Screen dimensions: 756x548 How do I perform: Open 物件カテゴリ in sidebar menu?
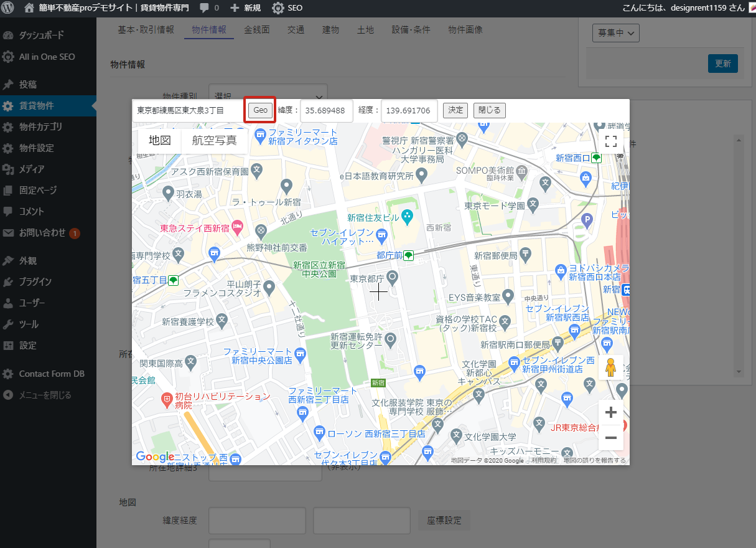pyautogui.click(x=40, y=127)
